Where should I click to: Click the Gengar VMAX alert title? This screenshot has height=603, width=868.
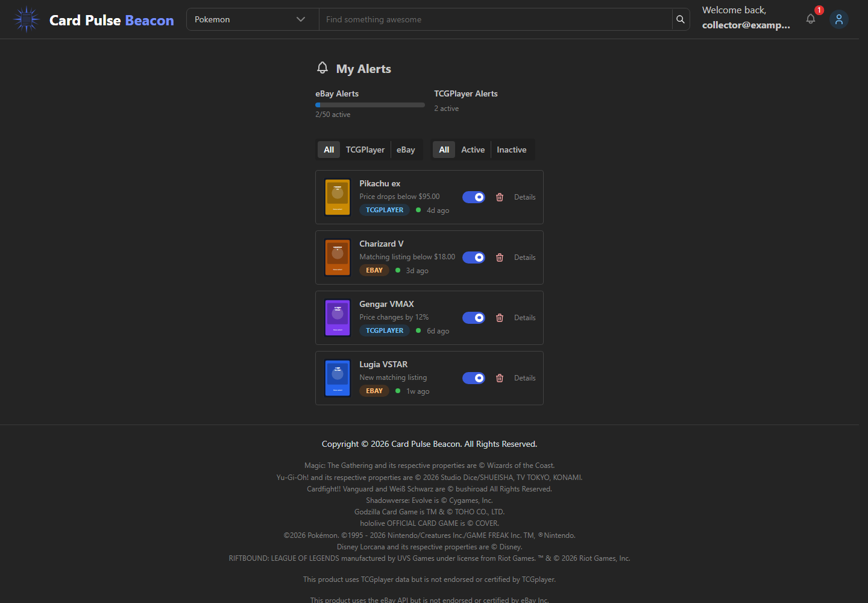(386, 304)
